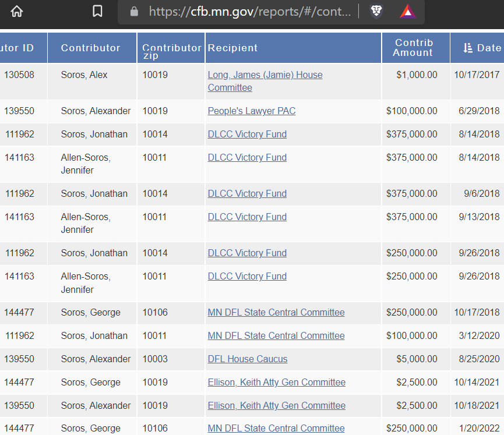Open Long, James (Jamie) House Committee link

[265, 81]
